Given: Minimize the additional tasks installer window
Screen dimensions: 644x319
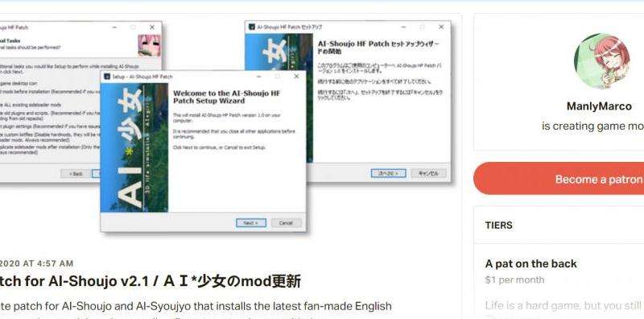Looking at the screenshot, I should (x=114, y=27).
